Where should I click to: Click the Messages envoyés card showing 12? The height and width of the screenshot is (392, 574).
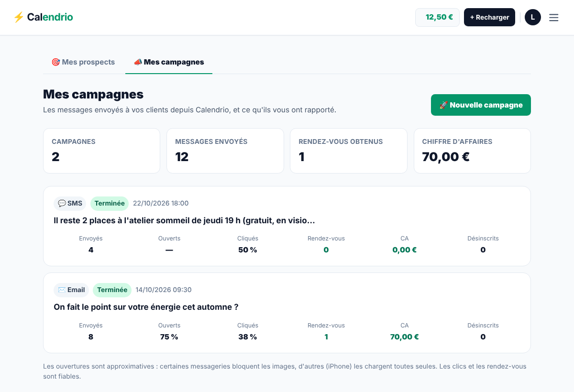pyautogui.click(x=225, y=151)
